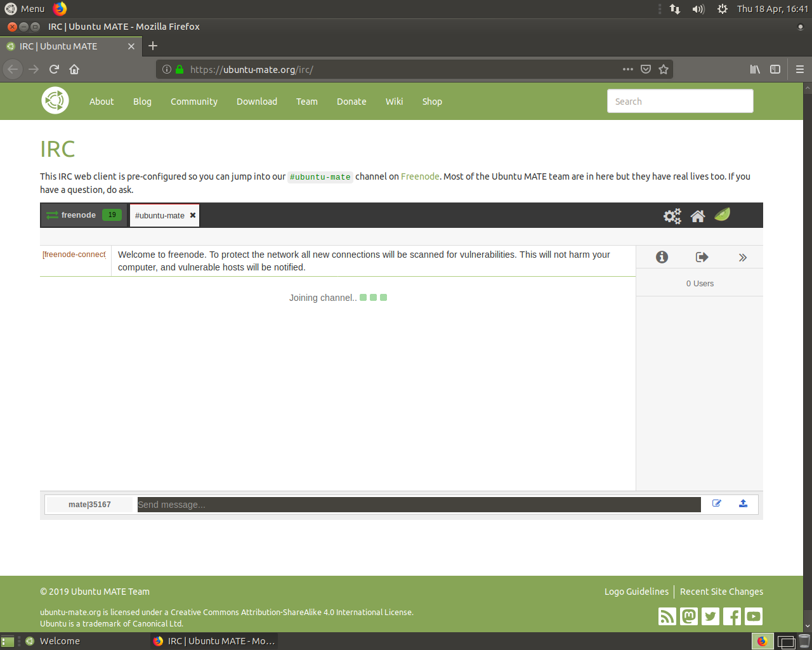Viewport: 812px width, 650px height.
Task: Follow the Freenode link in description
Action: pyautogui.click(x=420, y=176)
